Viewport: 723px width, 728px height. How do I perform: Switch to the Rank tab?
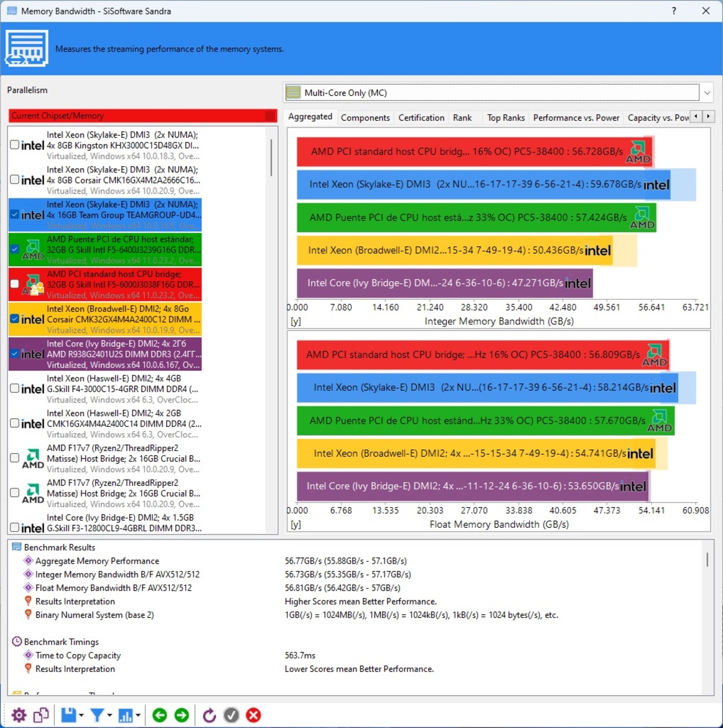point(462,118)
